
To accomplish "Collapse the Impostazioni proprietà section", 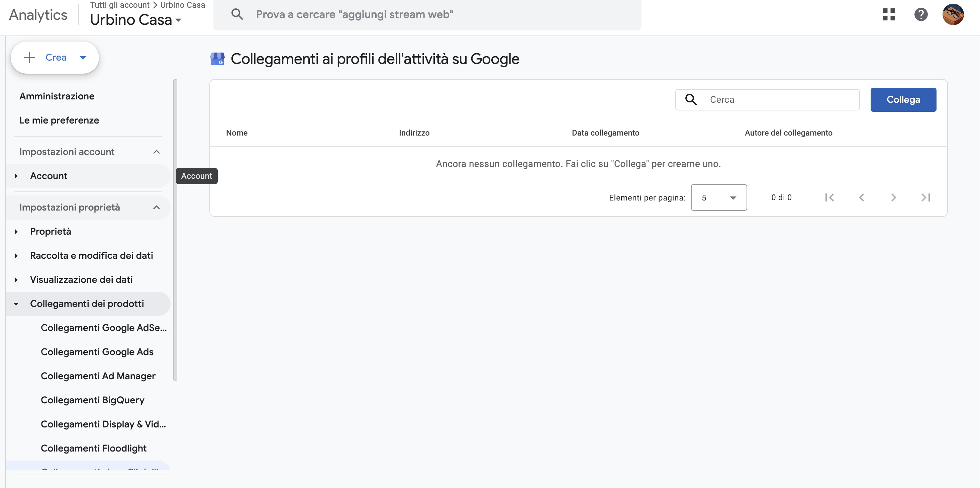I will click(x=156, y=208).
